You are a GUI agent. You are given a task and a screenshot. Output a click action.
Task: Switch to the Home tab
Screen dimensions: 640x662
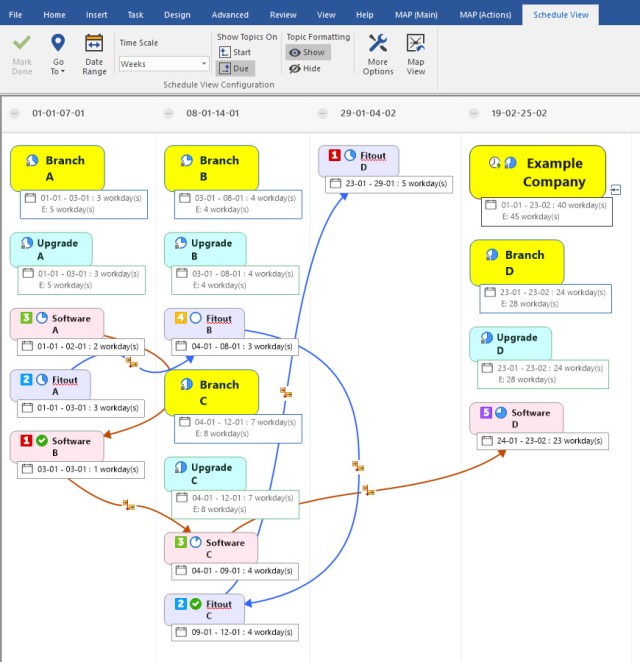click(x=54, y=15)
